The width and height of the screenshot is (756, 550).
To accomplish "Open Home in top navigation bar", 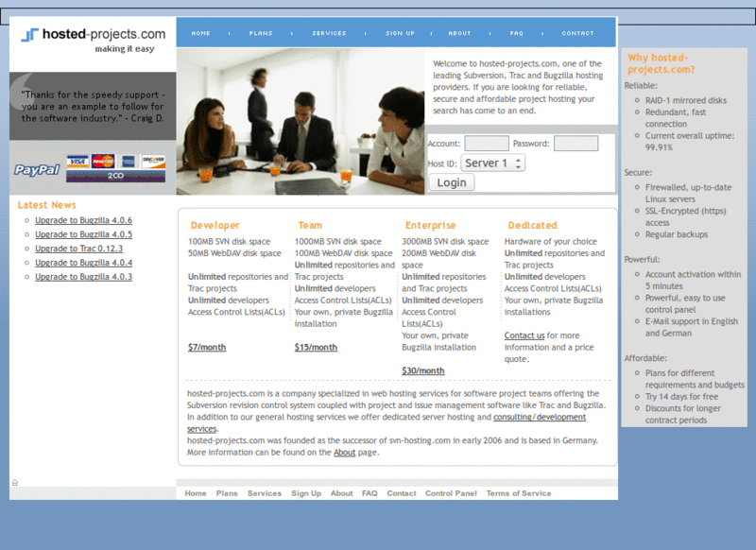I will tap(200, 33).
